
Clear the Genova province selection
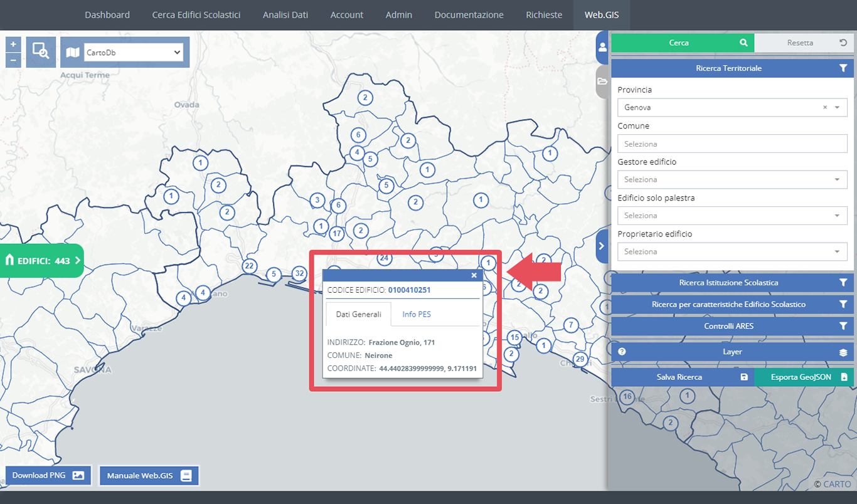825,108
